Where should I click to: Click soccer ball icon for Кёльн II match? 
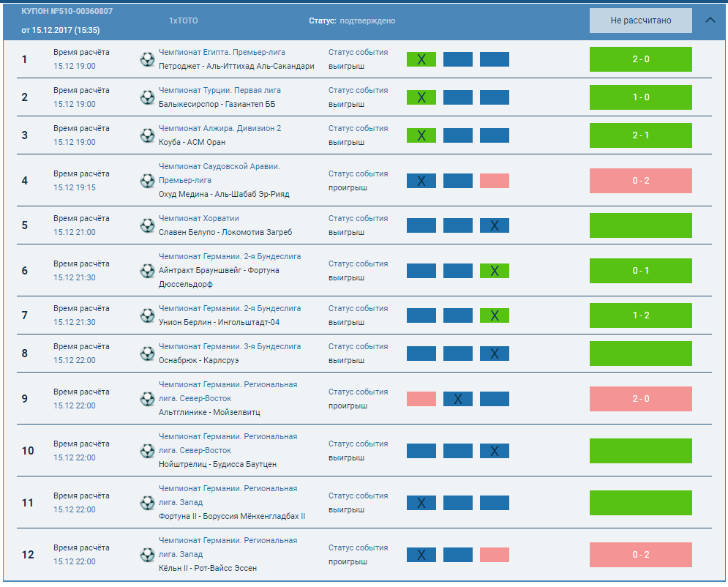pos(147,555)
